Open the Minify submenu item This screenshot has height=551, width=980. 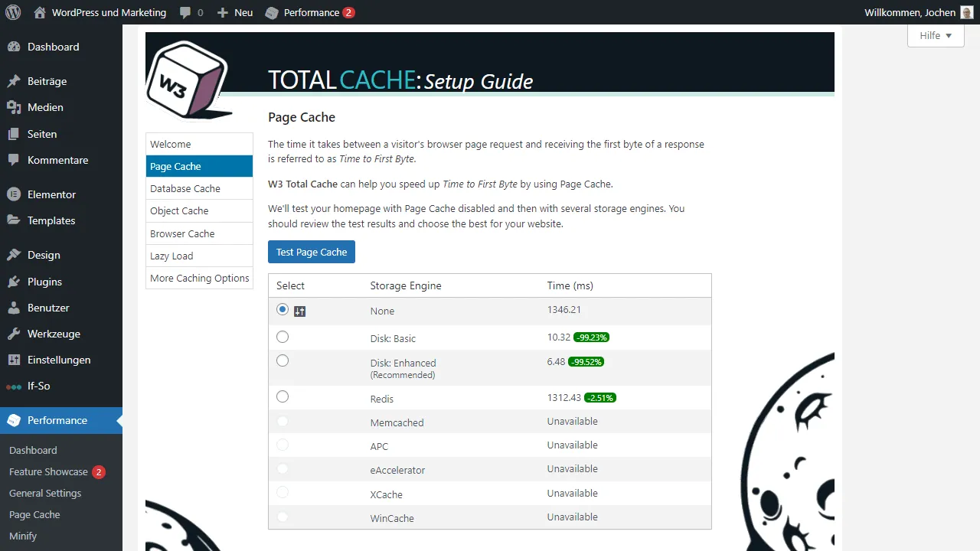[23, 536]
